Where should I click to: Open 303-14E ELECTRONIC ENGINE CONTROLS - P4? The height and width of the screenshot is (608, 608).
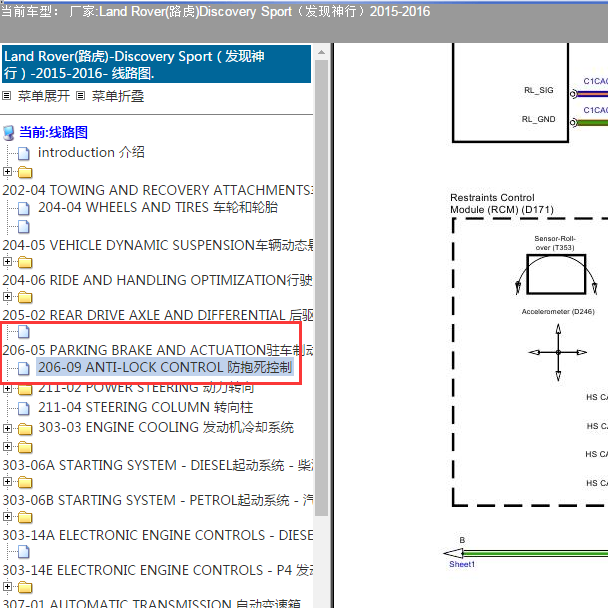(157, 570)
